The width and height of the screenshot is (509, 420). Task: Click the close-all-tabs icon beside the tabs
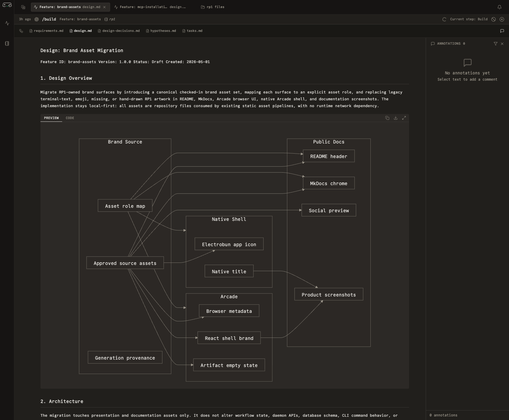click(23, 7)
